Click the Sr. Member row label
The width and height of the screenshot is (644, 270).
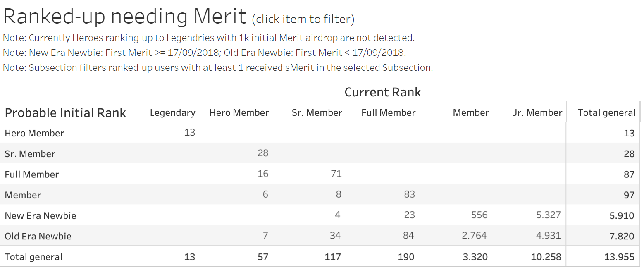click(30, 154)
